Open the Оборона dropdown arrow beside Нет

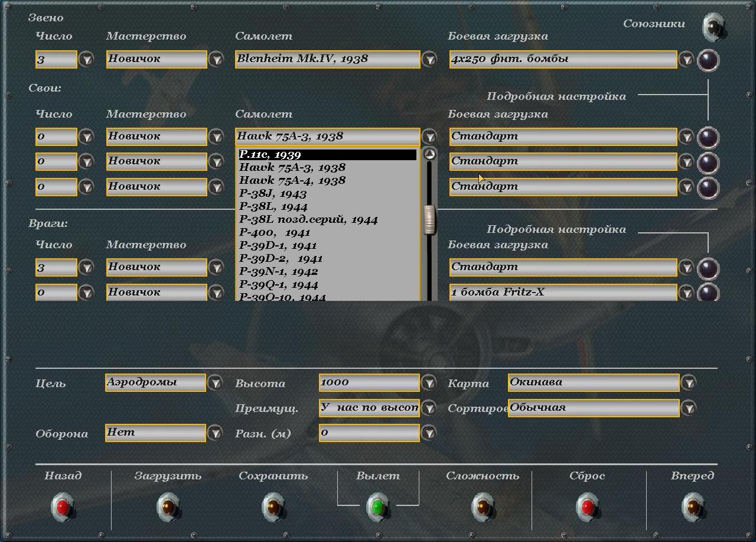[215, 433]
